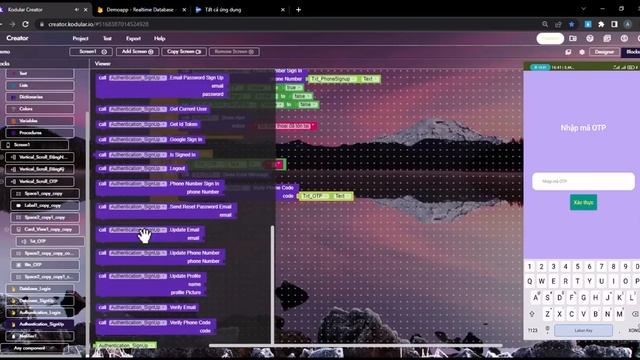The height and width of the screenshot is (360, 640).
Task: Click the blue extension icon in toolbar
Action: coord(588,24)
